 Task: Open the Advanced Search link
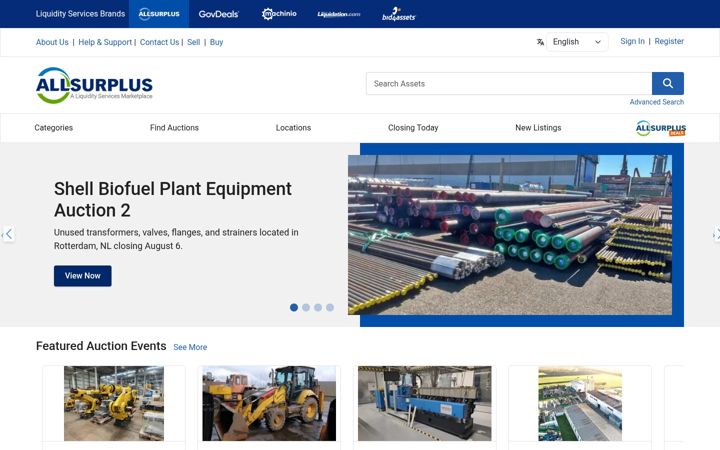point(657,102)
